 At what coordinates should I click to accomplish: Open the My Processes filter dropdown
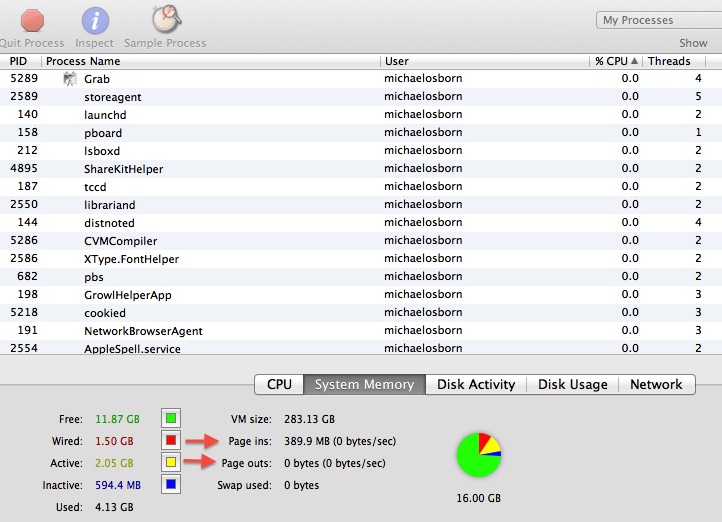659,20
